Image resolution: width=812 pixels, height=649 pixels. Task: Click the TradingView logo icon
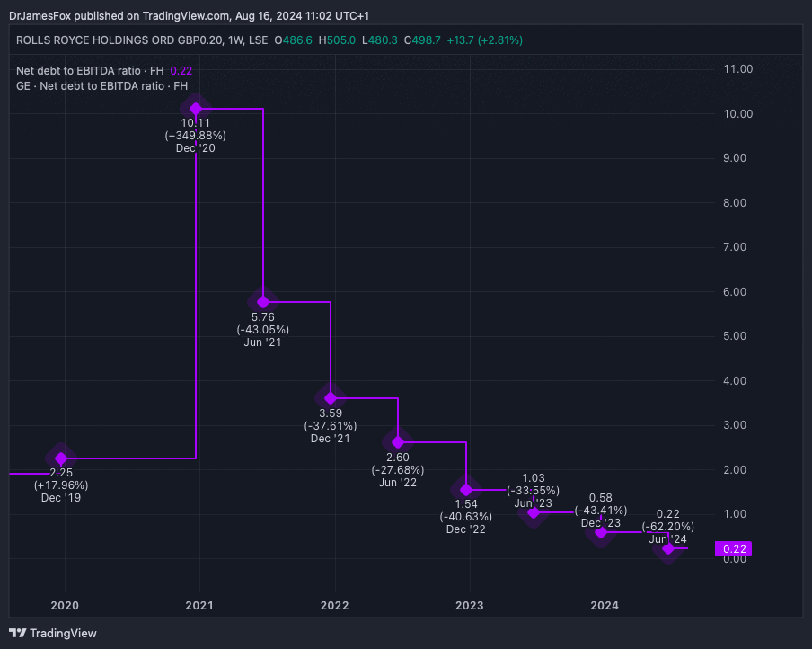point(17,633)
